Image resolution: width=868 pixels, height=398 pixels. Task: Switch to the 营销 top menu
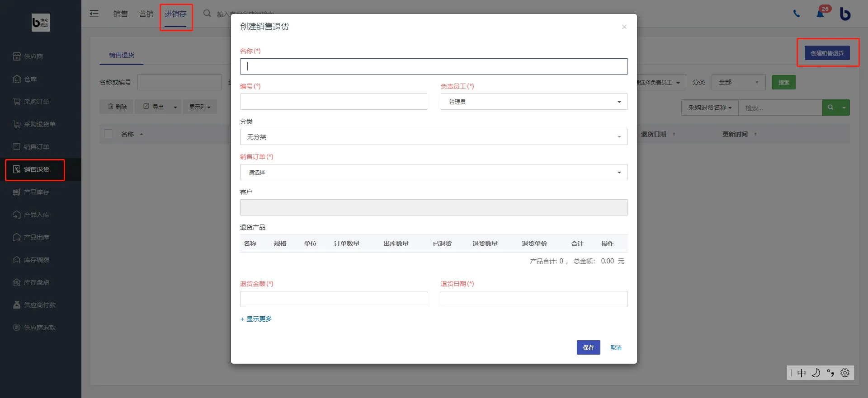point(146,14)
